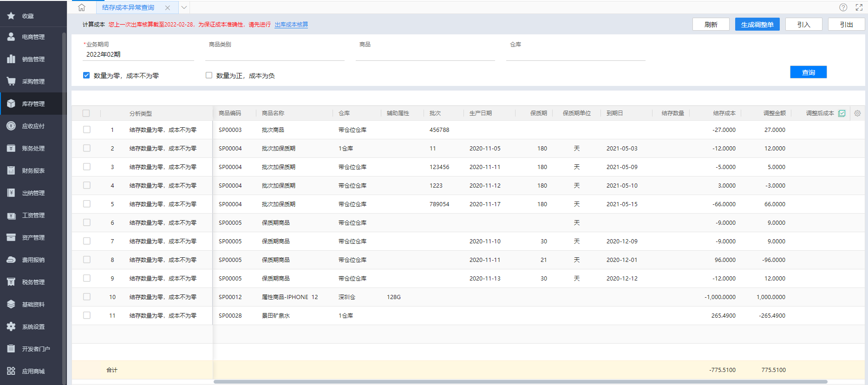Screen dimensions: 868x385
Task: Open 销售管理 bar chart icon
Action: (11, 59)
